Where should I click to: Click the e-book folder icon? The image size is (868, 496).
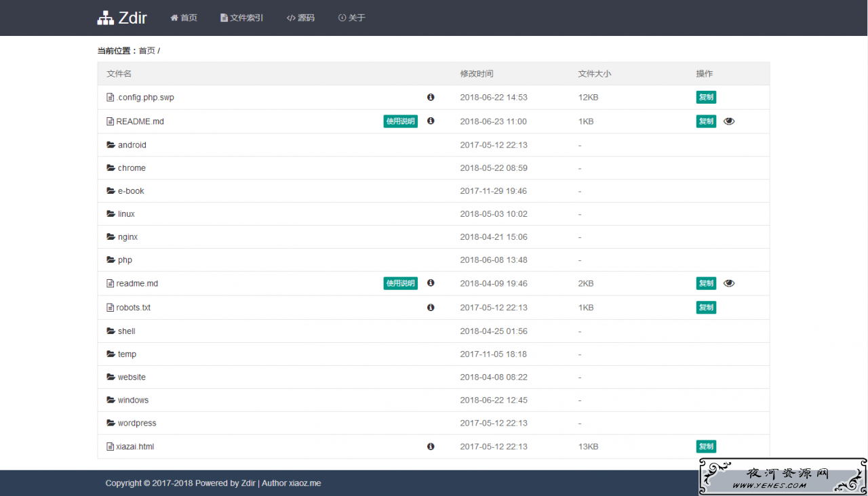[111, 191]
